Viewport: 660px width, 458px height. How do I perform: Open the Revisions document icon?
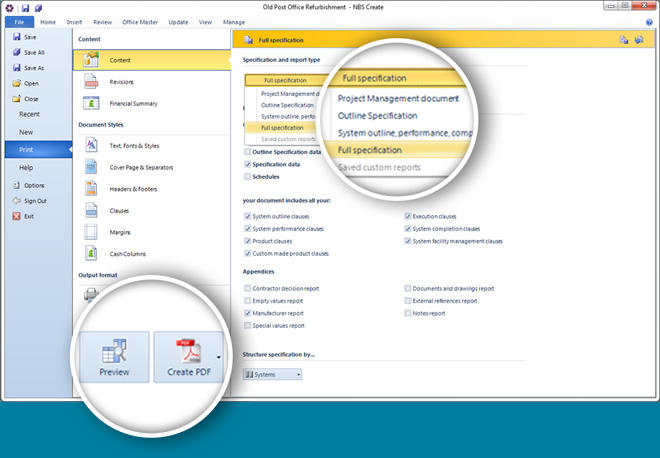[92, 81]
